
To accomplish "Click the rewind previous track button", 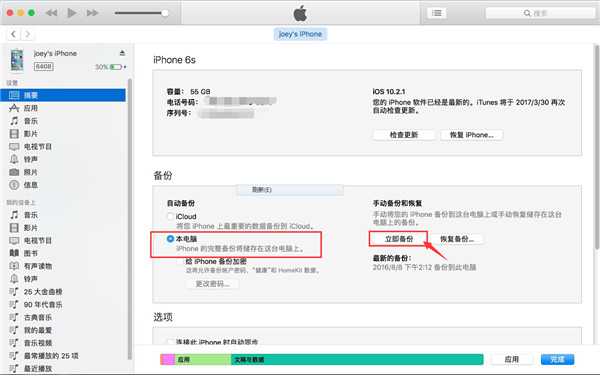I will coord(51,13).
